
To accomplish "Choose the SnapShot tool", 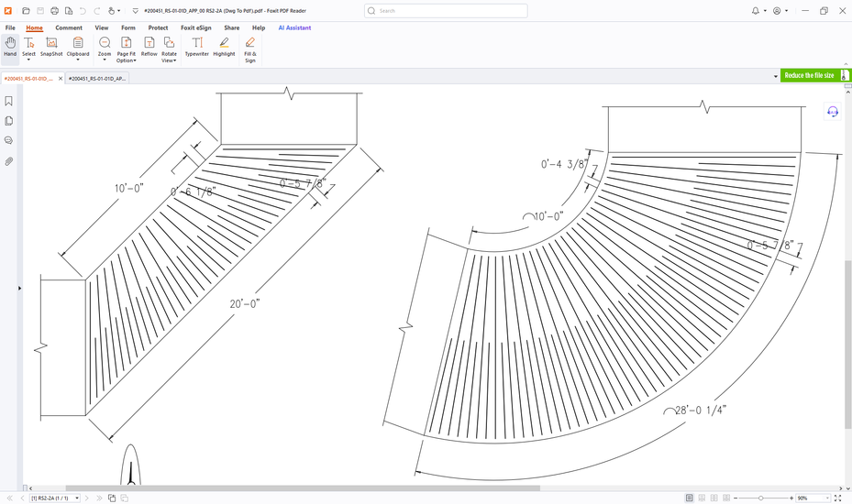I will (x=51, y=47).
